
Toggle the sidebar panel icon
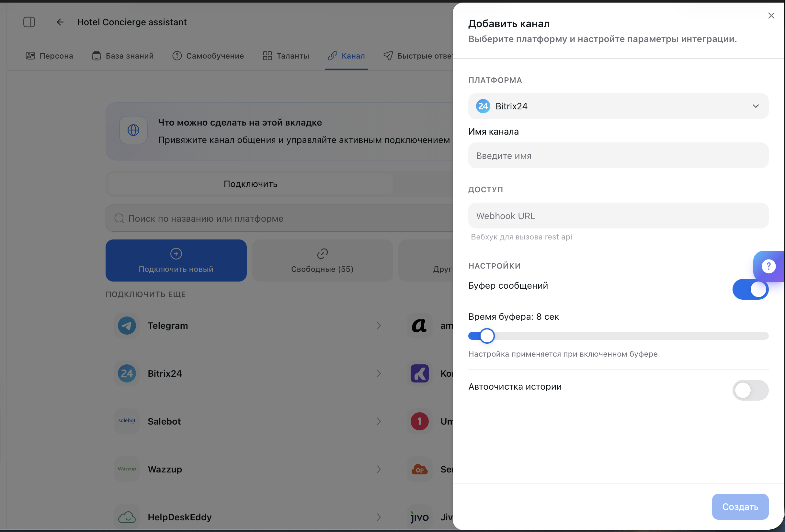29,22
